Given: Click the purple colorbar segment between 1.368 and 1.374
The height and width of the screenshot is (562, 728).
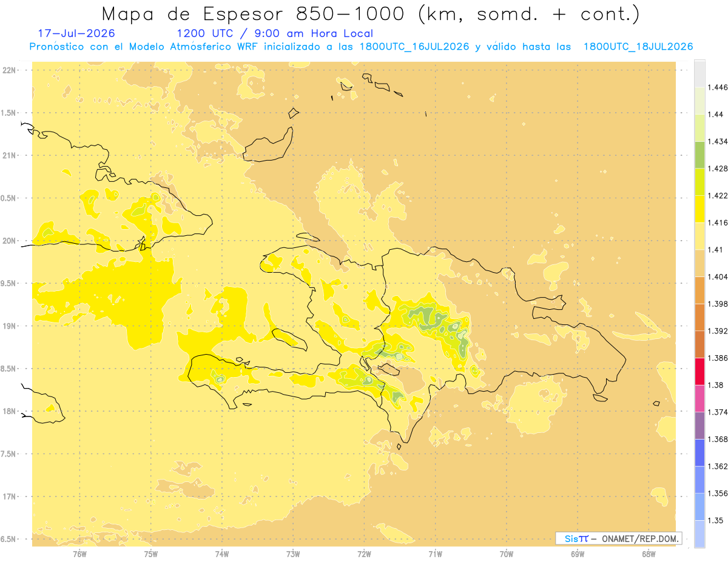Looking at the screenshot, I should click(699, 426).
